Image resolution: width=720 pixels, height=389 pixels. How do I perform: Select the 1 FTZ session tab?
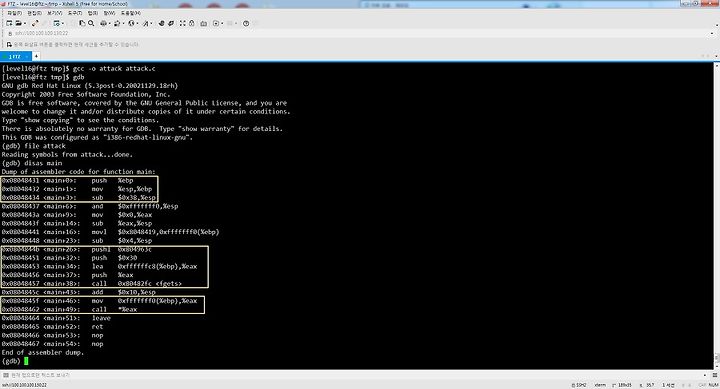15,56
